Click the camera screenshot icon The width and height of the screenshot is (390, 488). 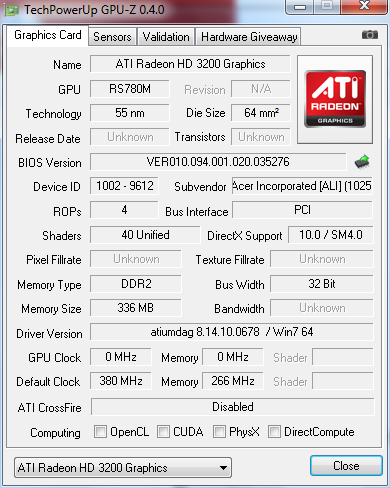pyautogui.click(x=370, y=35)
